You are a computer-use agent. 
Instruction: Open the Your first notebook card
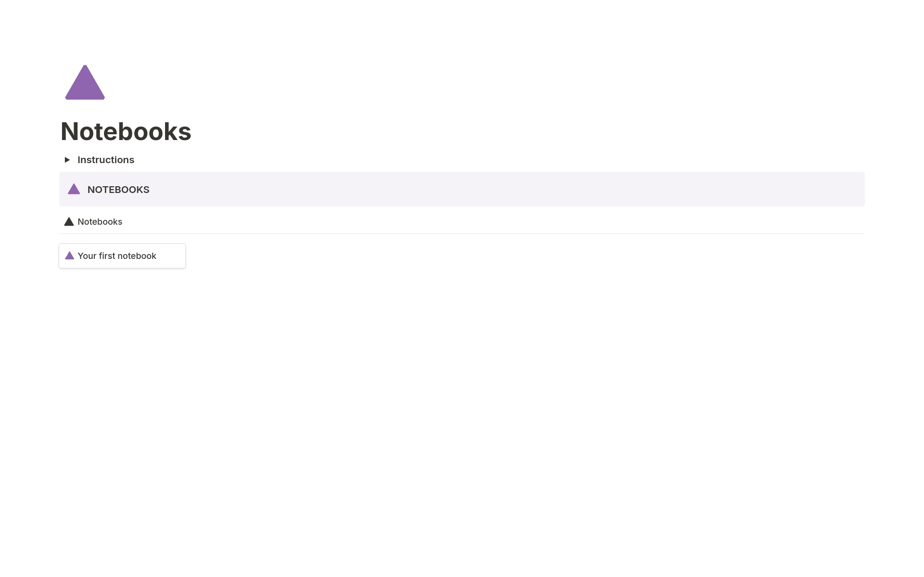pos(122,256)
